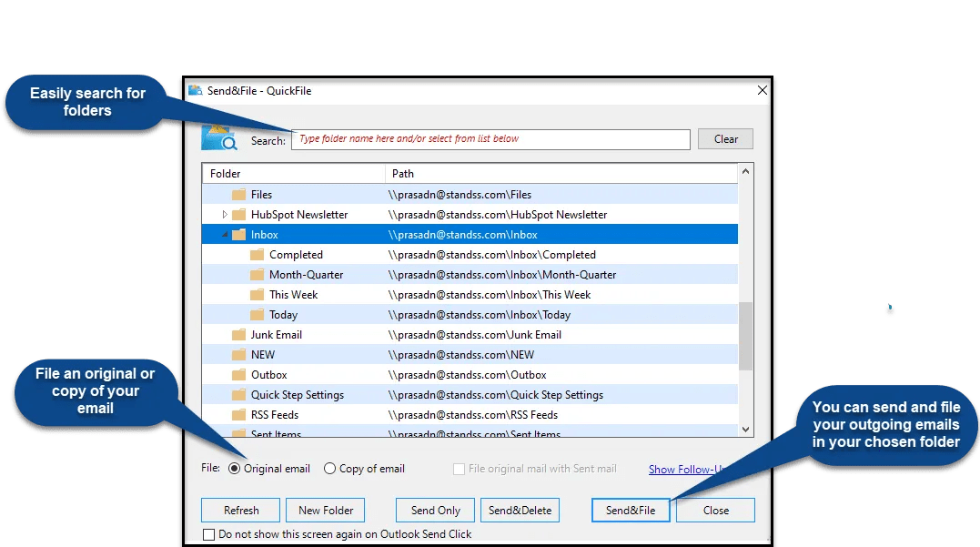Select the Original email radio button
This screenshot has width=980, height=547.
click(234, 468)
